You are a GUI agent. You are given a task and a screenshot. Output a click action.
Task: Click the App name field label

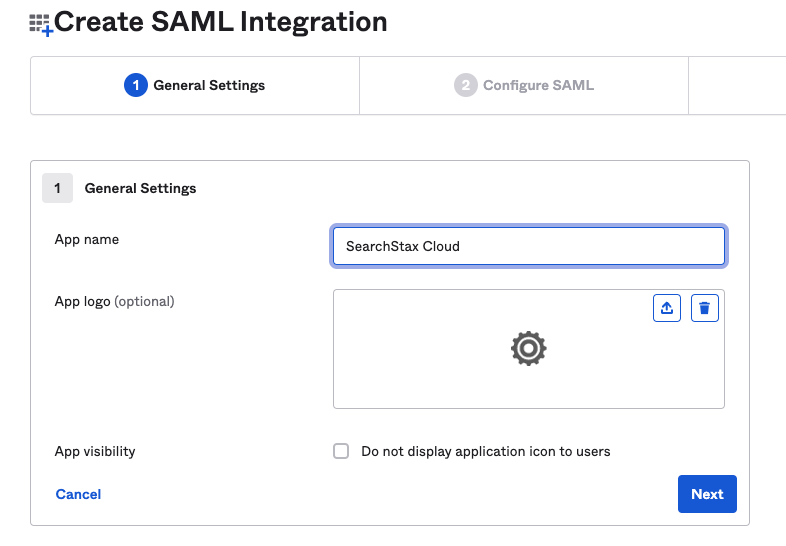(x=87, y=240)
